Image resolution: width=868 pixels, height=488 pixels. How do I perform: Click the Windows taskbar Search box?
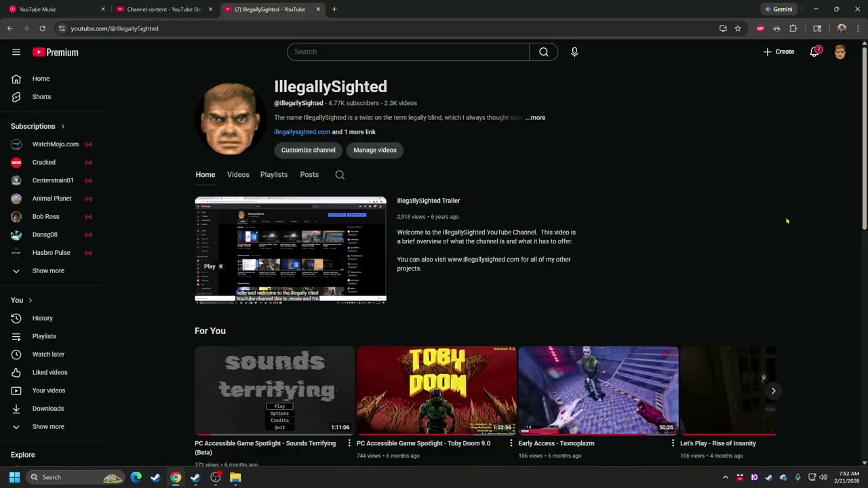(75, 477)
